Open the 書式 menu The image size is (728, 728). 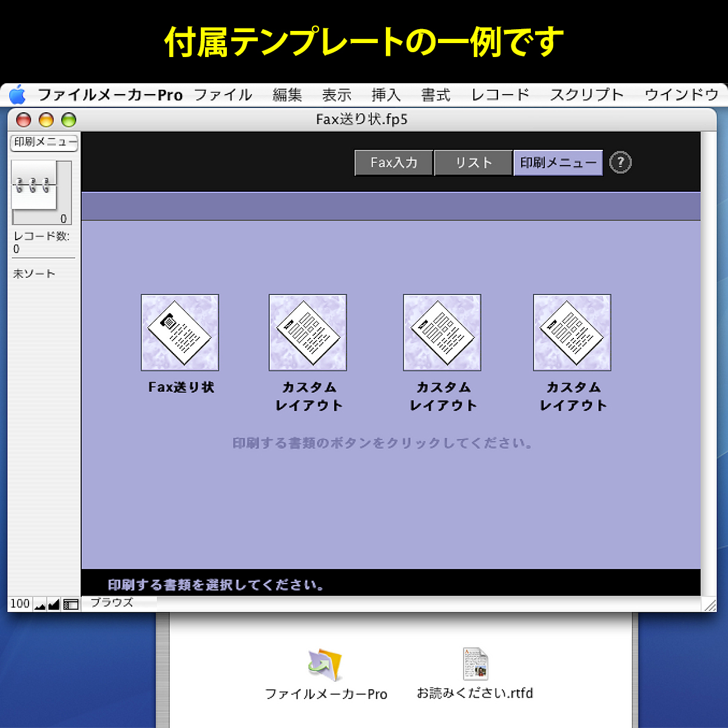(x=436, y=95)
